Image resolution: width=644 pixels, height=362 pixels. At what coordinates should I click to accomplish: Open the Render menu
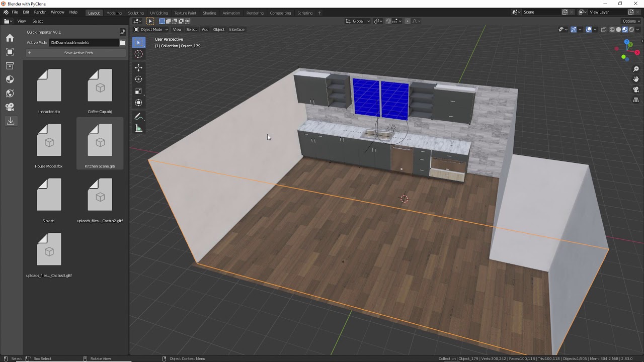(x=40, y=12)
